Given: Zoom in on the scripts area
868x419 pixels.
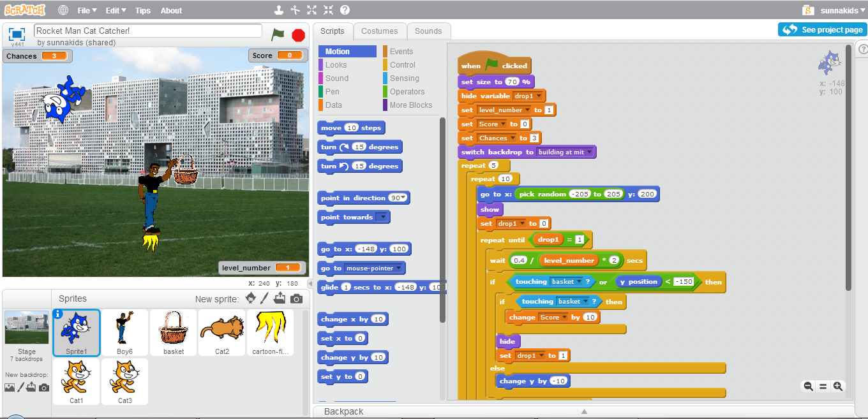Looking at the screenshot, I should (x=838, y=386).
